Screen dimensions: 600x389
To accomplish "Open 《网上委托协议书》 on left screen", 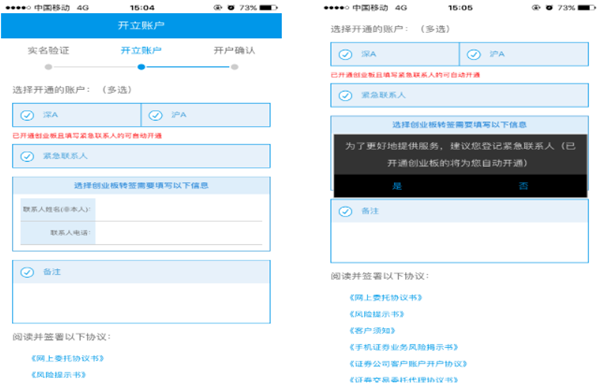I will click(67, 358).
